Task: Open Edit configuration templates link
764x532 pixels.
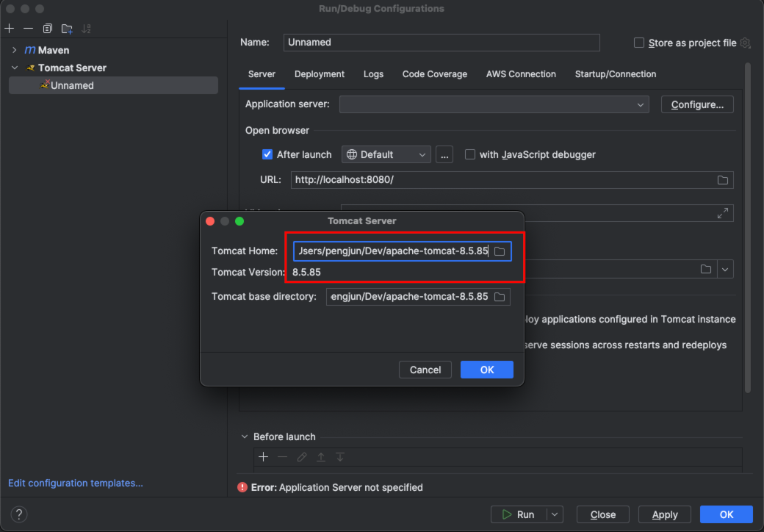Action: (76, 483)
